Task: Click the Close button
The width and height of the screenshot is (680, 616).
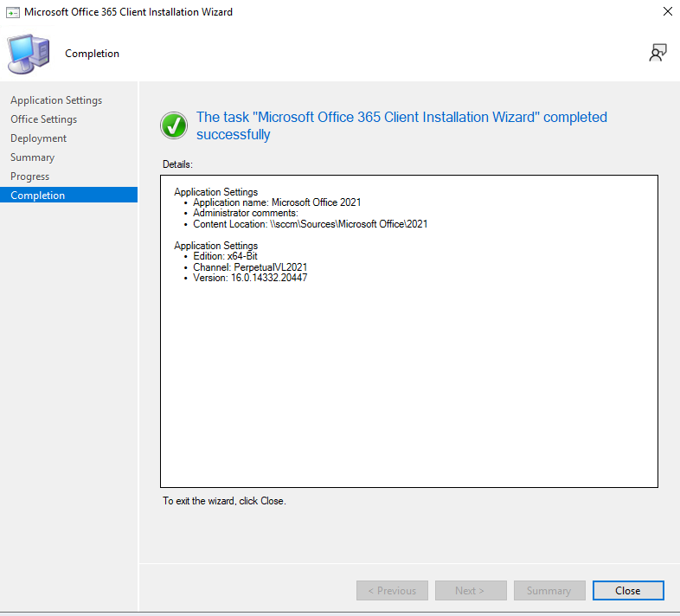Action: point(628,590)
